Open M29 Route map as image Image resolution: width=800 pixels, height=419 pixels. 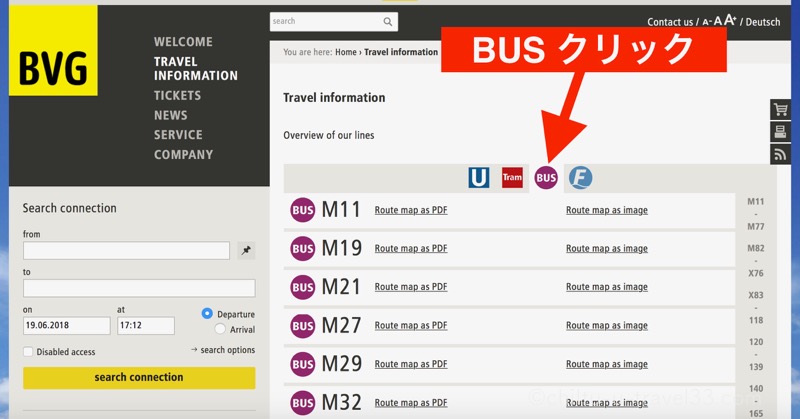[x=607, y=364]
